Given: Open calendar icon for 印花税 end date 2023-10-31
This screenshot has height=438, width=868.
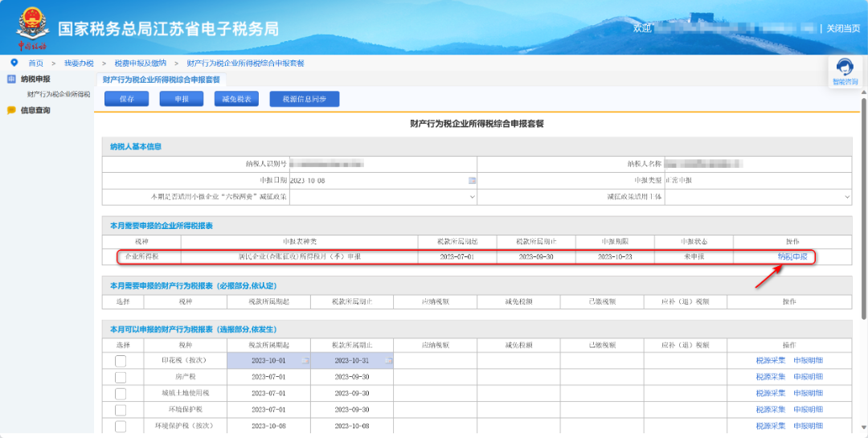Looking at the screenshot, I should [x=389, y=361].
